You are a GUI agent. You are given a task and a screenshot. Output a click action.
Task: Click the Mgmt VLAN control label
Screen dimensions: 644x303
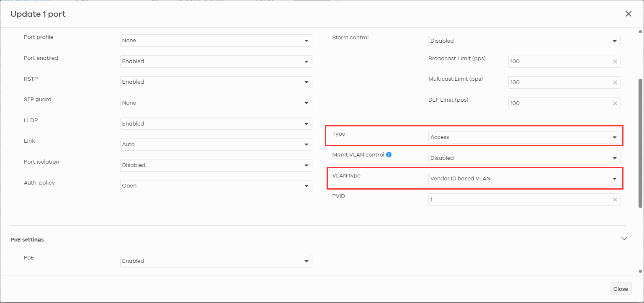[x=358, y=155]
